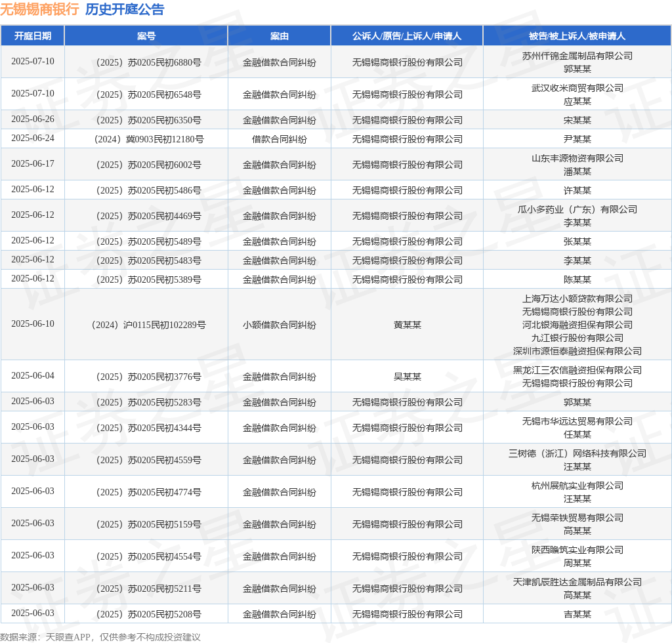Click defendant "深圳市源恒泰融资担保有限公司"
The width and height of the screenshot is (672, 643).
tap(577, 352)
